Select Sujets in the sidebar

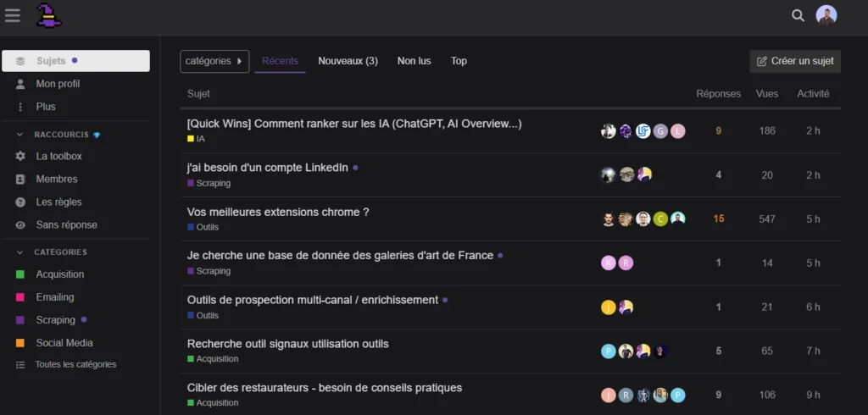[75, 61]
